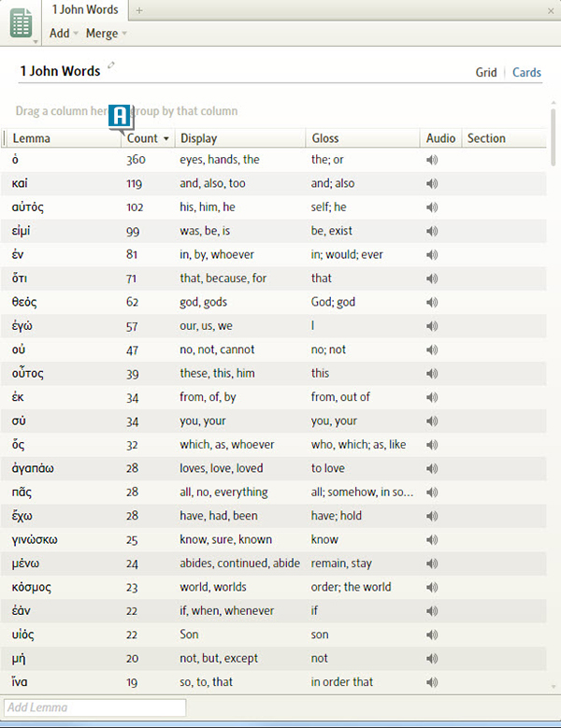
Task: Click the Add Lemma input field
Action: click(x=94, y=707)
